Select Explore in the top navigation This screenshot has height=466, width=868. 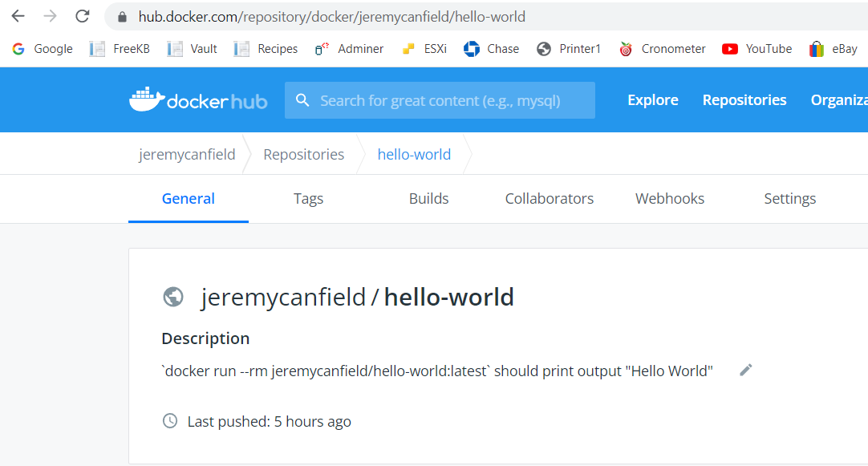pos(653,100)
